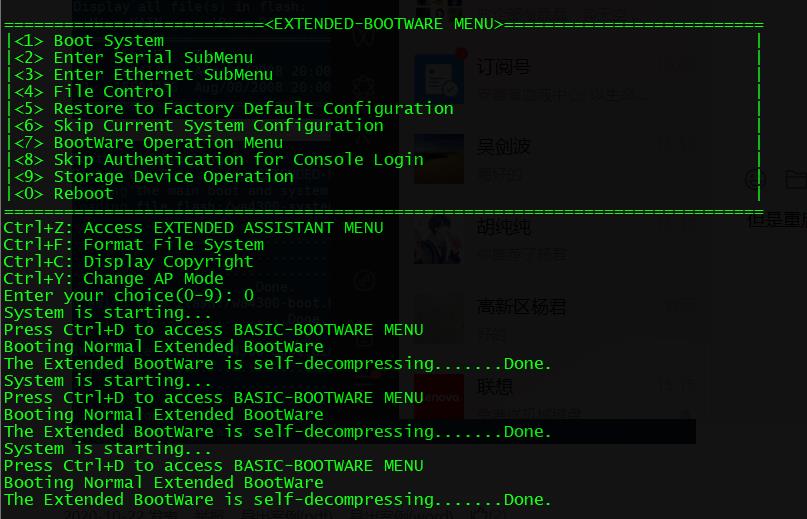Click 胡纯纯's avatar in chat list
The image size is (807, 519).
point(439,238)
